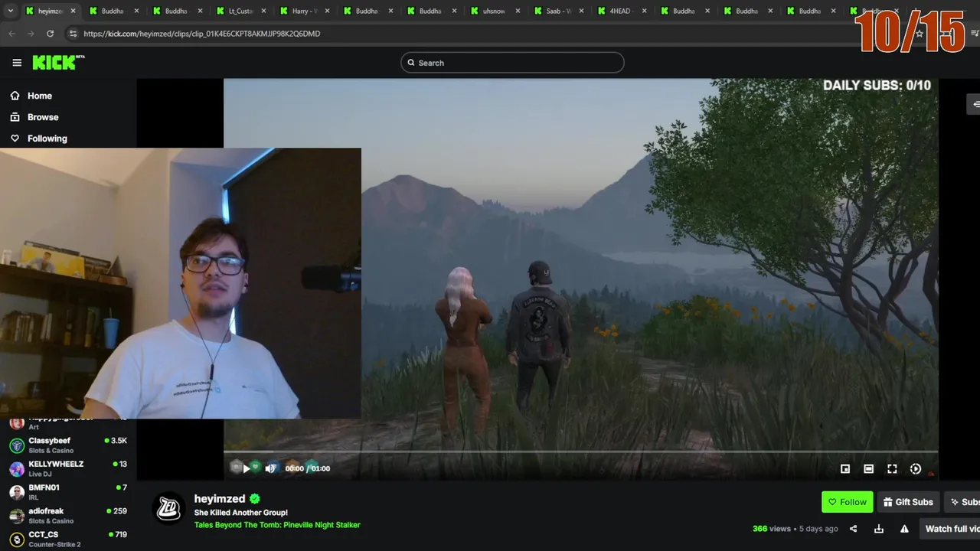
Task: Open Classybeef channel in sidebar
Action: 68,445
